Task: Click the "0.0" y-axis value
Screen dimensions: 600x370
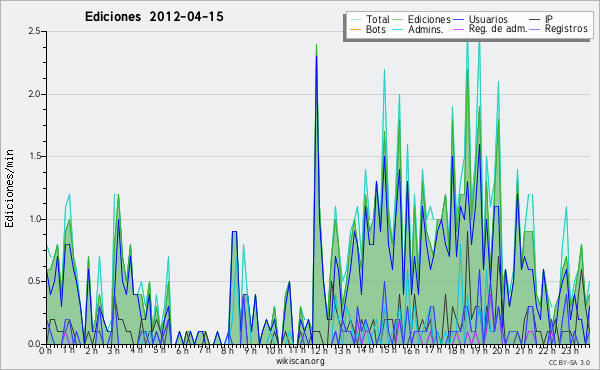Action: [x=34, y=344]
